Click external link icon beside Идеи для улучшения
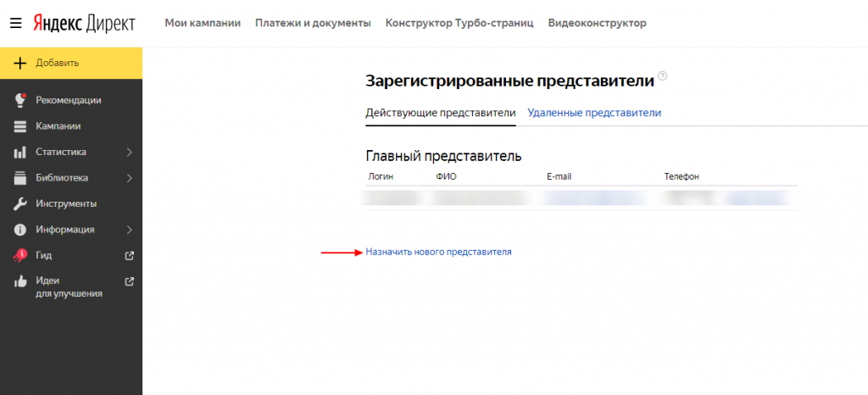The image size is (868, 395). pyautogui.click(x=130, y=281)
